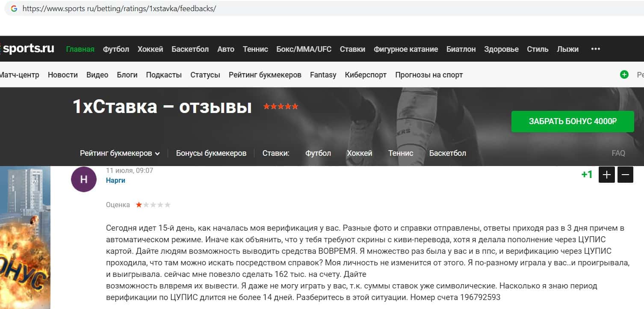Downvote the review with minus button
644x309 pixels.
625,175
